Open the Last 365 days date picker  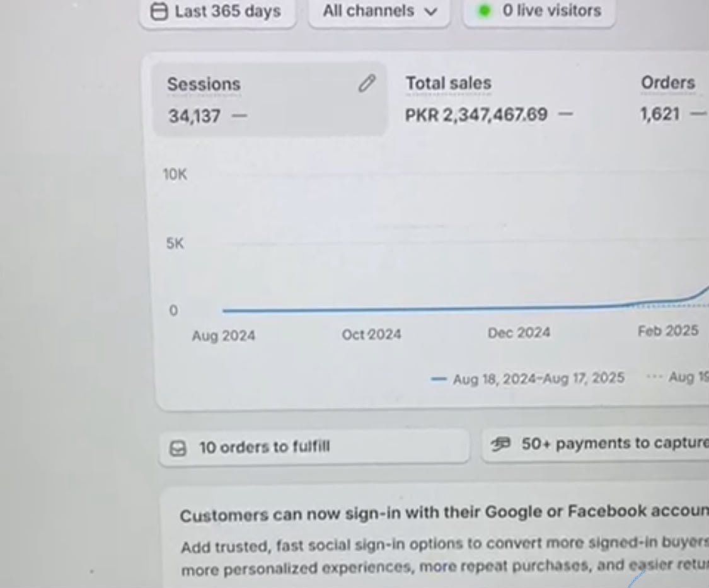click(217, 12)
